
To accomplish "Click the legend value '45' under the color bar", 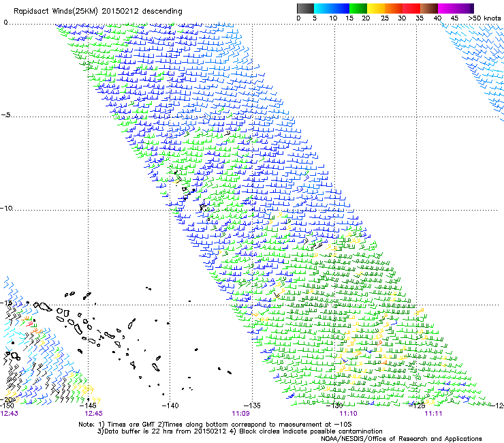I will [454, 18].
